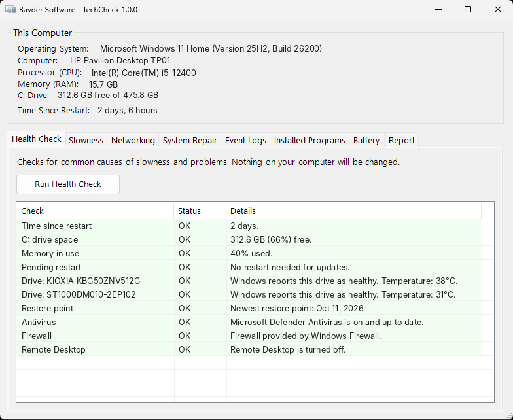This screenshot has height=420, width=513.
Task: Select the 'Remote Desktop' check row
Action: click(x=249, y=349)
